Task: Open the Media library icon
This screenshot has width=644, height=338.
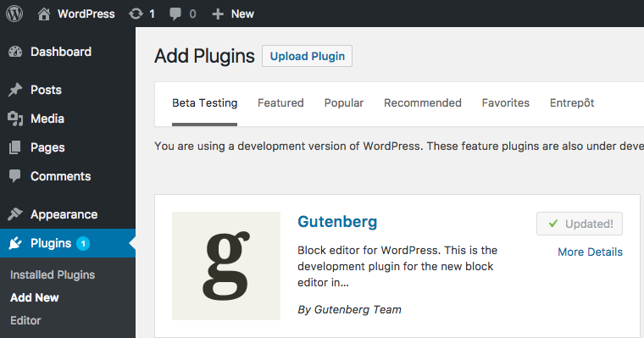Action: (15, 119)
